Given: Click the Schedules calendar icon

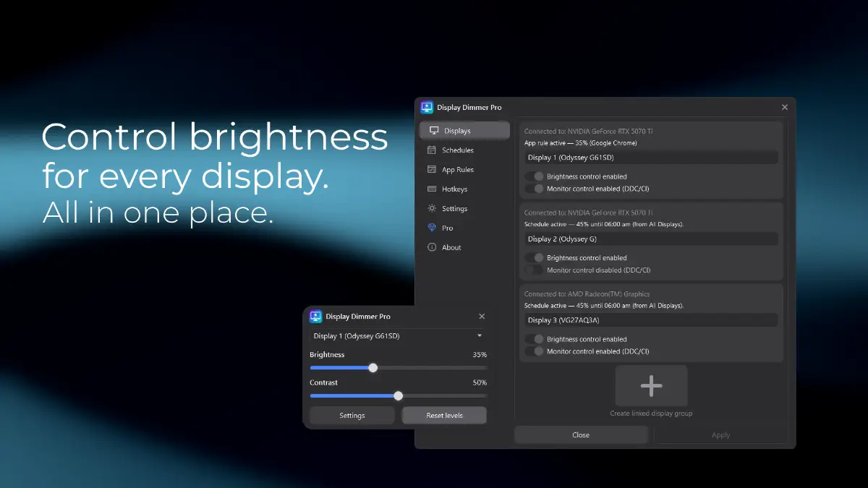Looking at the screenshot, I should pyautogui.click(x=432, y=150).
